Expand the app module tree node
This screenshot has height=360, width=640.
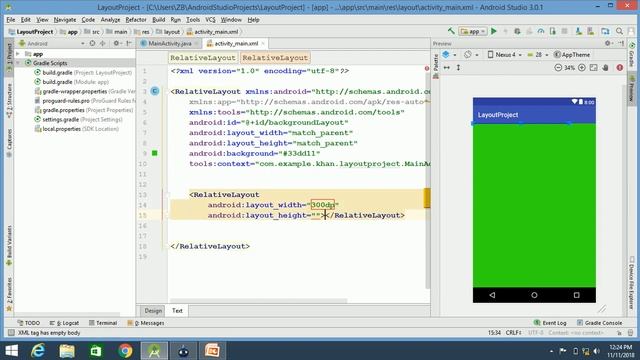(18, 54)
